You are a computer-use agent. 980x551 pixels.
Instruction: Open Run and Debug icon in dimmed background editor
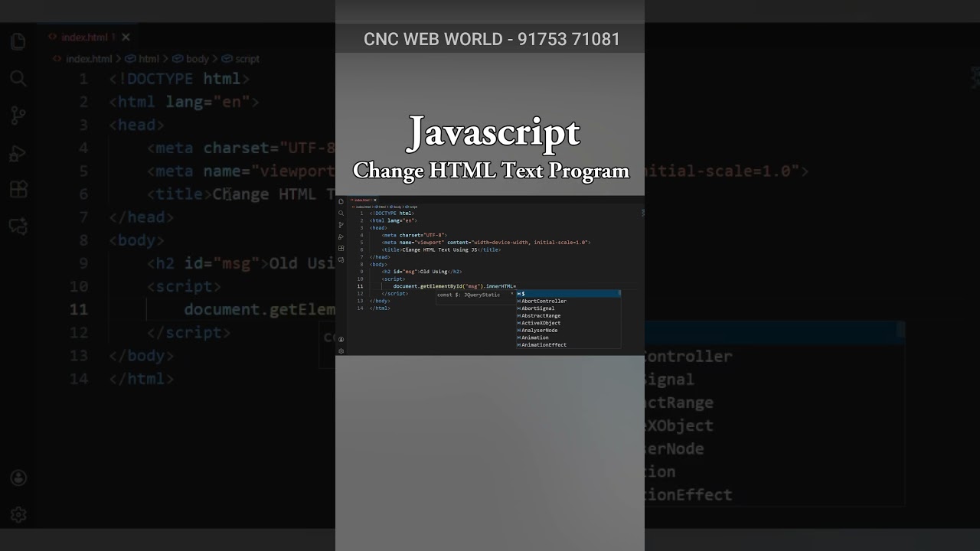point(18,153)
